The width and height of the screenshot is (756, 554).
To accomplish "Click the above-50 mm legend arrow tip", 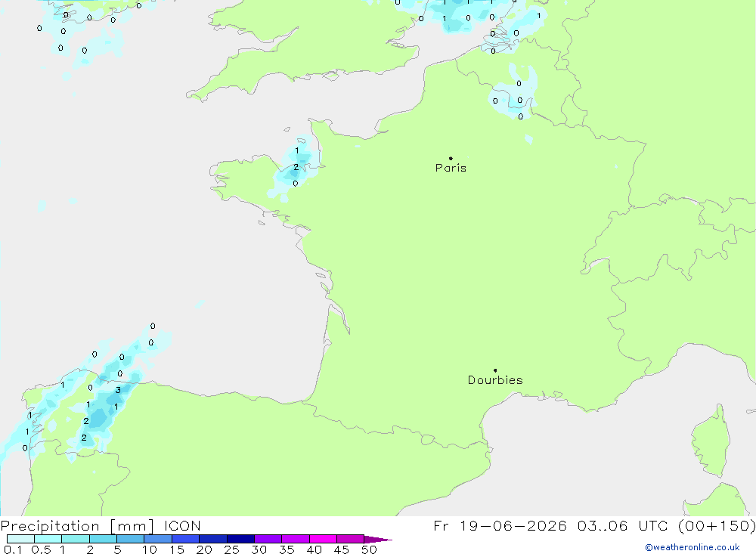I will pyautogui.click(x=378, y=540).
